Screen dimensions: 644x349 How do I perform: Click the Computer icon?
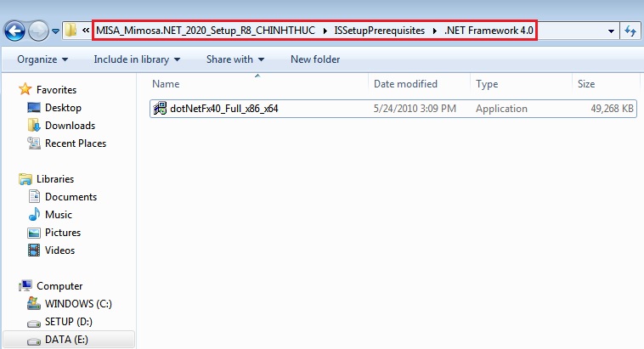click(x=25, y=286)
